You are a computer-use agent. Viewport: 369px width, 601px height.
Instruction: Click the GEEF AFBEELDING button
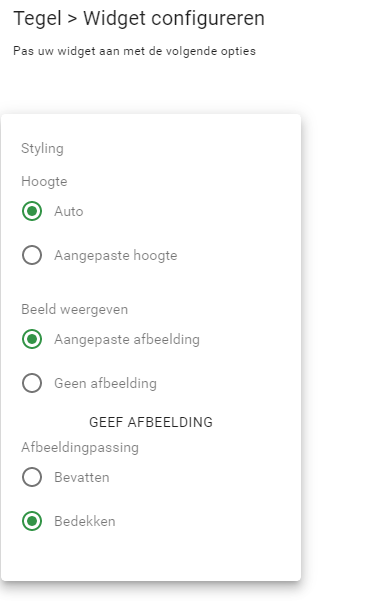[x=151, y=422]
